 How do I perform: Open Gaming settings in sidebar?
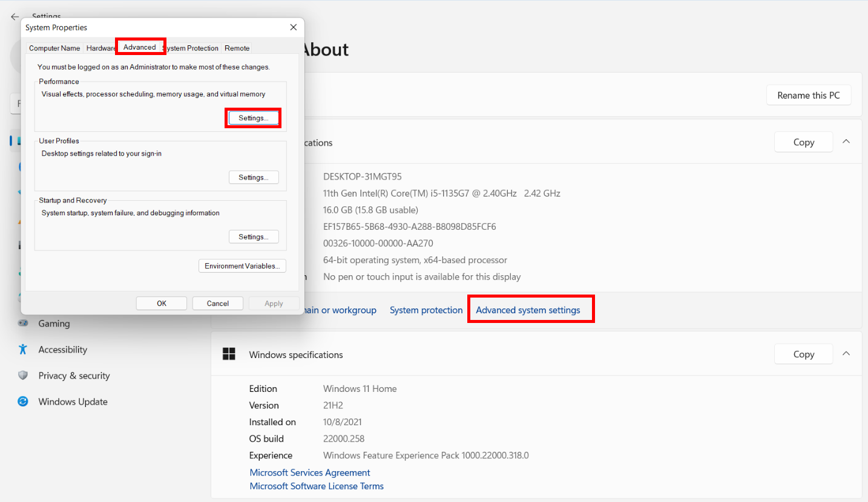pyautogui.click(x=54, y=324)
